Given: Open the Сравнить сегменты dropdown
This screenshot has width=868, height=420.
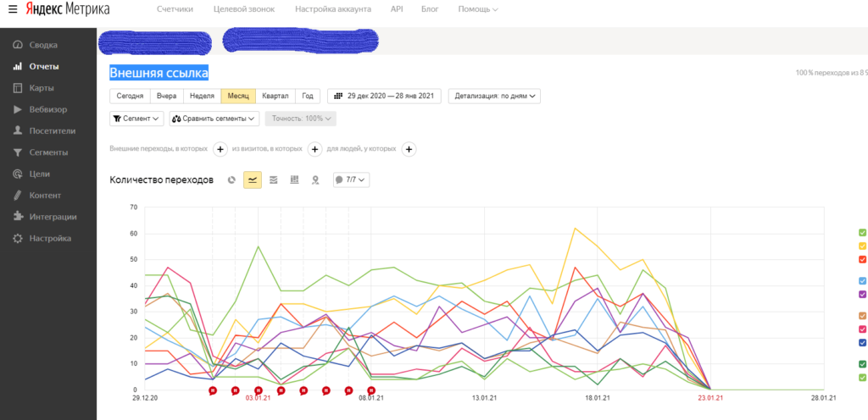Looking at the screenshot, I should [214, 119].
